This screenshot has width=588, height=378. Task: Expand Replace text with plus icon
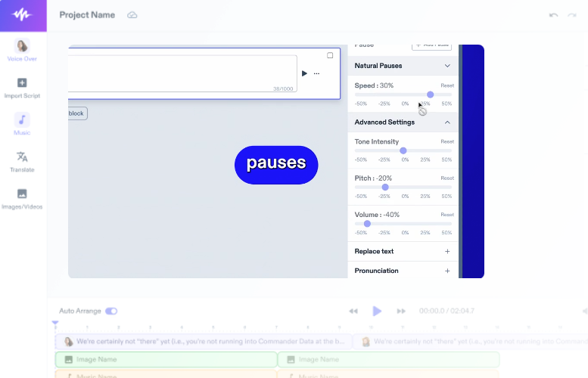(x=447, y=252)
